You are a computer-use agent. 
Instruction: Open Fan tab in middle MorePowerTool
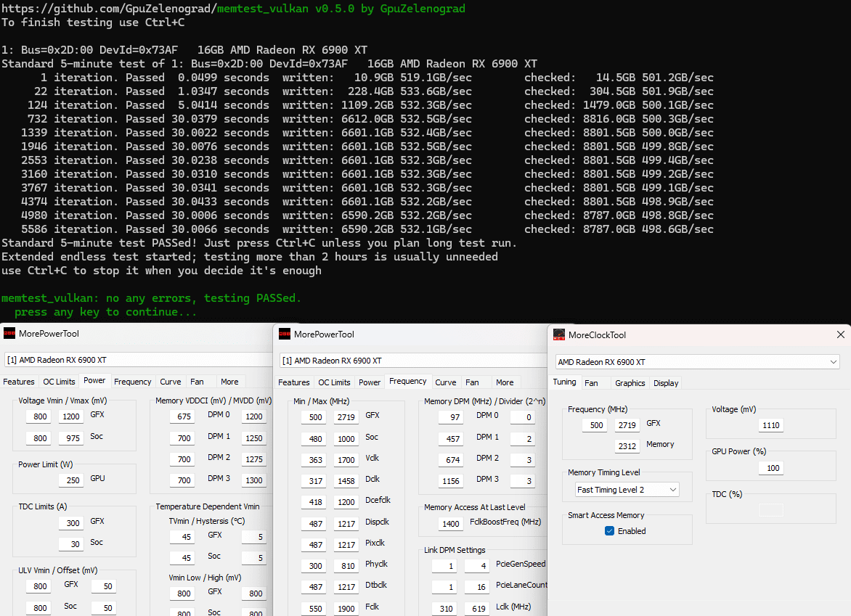tap(472, 382)
